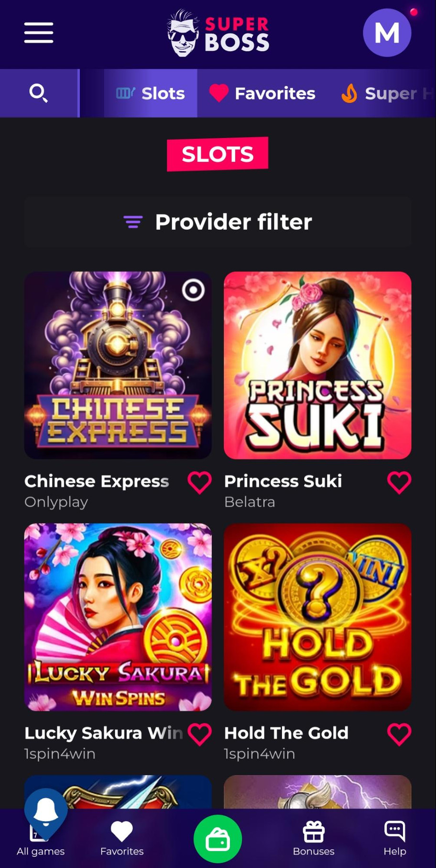
Task: Toggle heart for Hold The Gold
Action: [x=399, y=734]
